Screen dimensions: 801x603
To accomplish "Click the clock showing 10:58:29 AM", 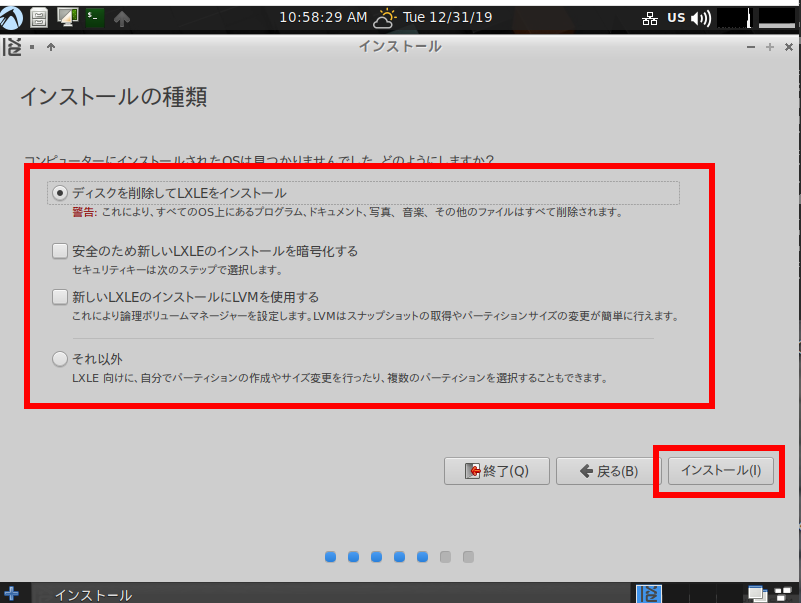I will point(323,17).
